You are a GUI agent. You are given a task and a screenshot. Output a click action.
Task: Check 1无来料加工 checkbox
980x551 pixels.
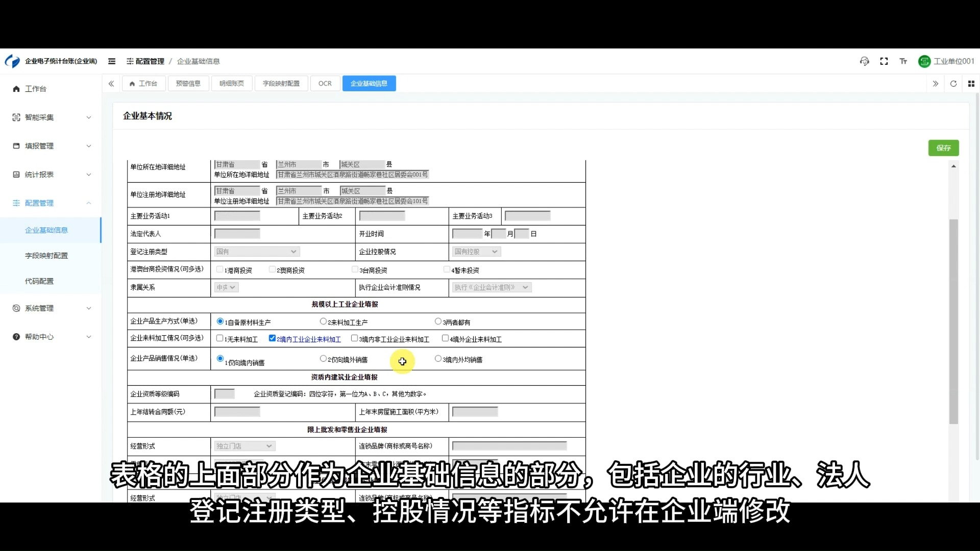pos(220,338)
